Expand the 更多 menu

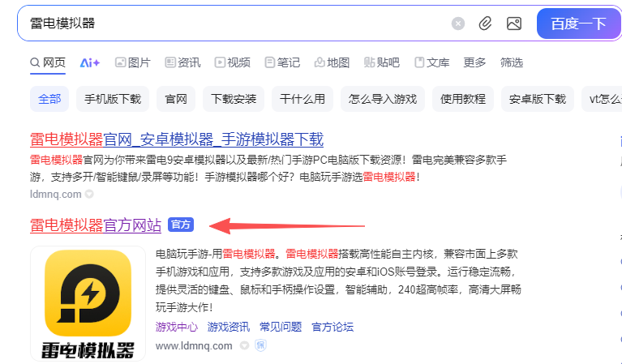pos(474,62)
